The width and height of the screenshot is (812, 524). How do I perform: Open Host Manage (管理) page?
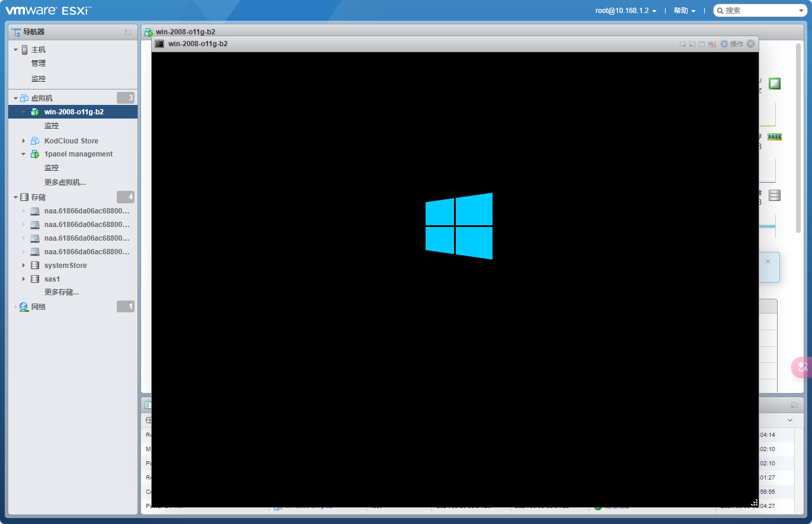[x=39, y=63]
